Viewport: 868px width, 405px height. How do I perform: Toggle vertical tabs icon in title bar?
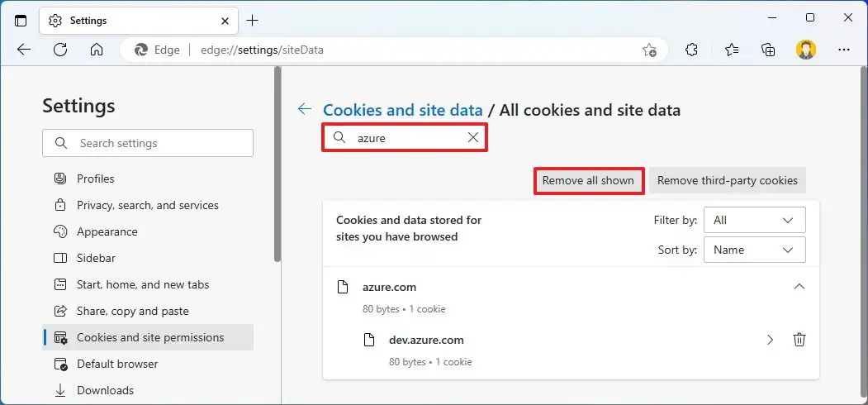click(x=21, y=21)
